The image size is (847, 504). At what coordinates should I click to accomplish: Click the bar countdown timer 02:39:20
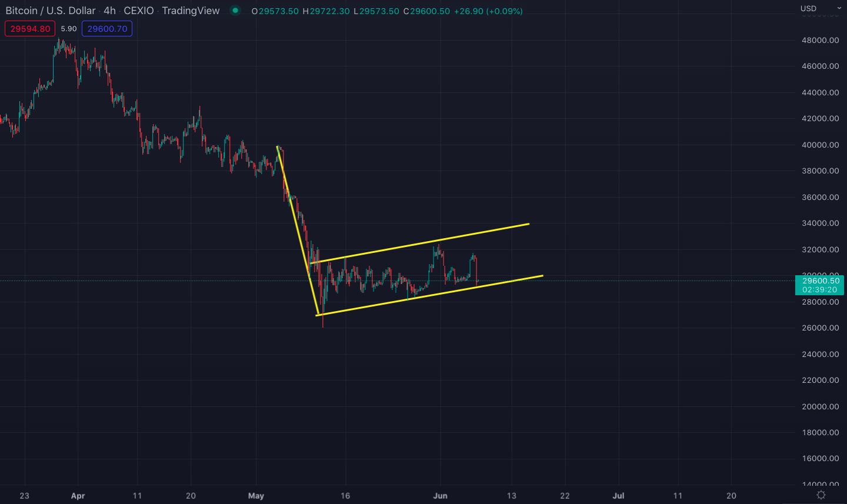[820, 290]
